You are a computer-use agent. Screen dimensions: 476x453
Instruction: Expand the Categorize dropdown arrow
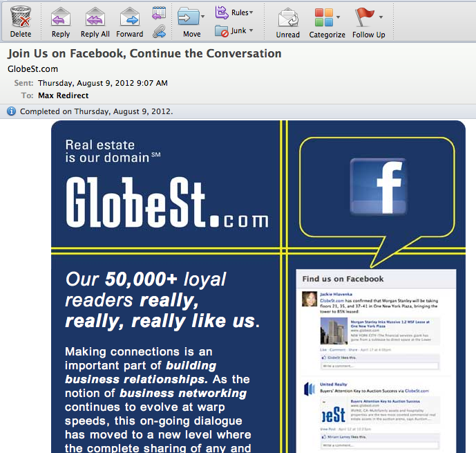tap(338, 17)
